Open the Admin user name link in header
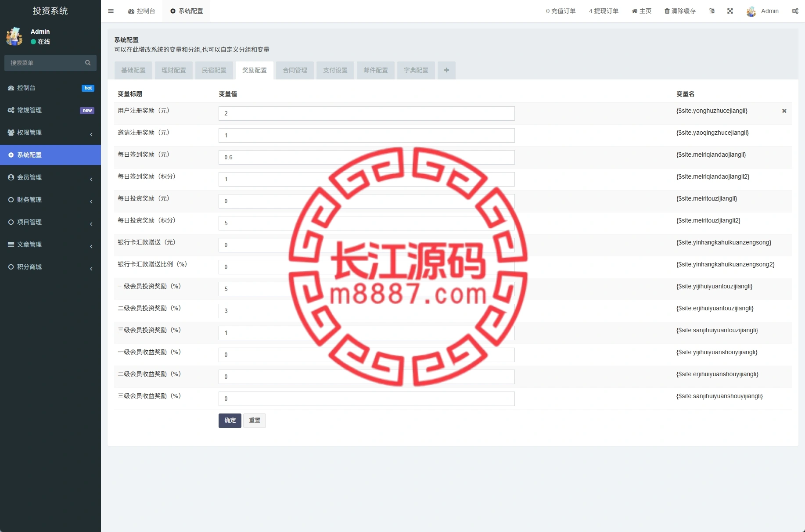The height and width of the screenshot is (532, 805). 769,11
